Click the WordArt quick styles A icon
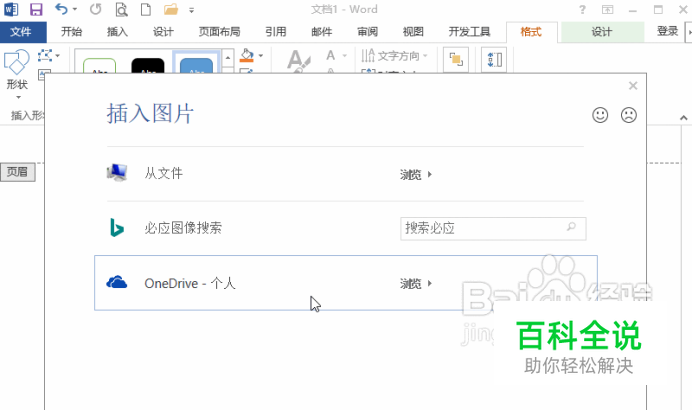692x410 pixels. (x=298, y=61)
